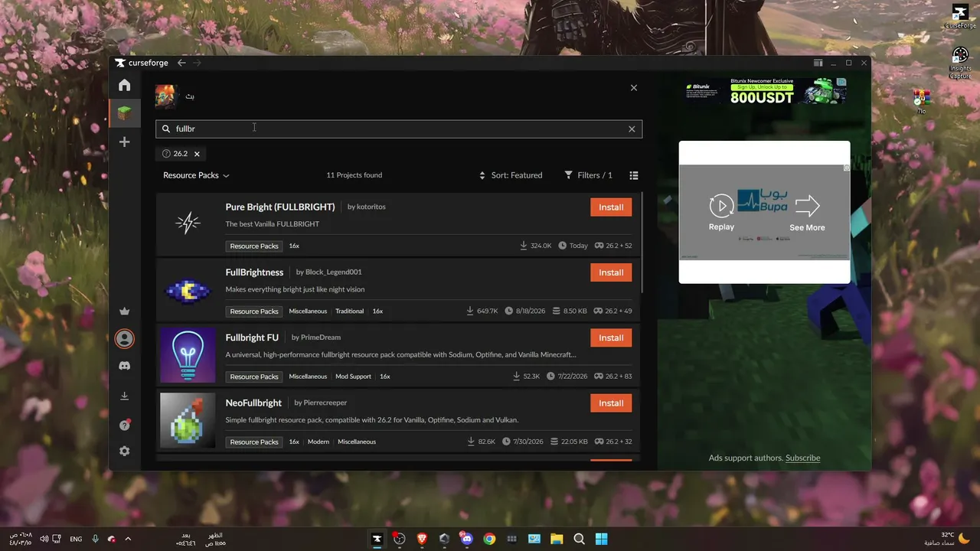This screenshot has width=980, height=551.
Task: Open the WinRAR archive on the desktop
Action: [x=922, y=102]
